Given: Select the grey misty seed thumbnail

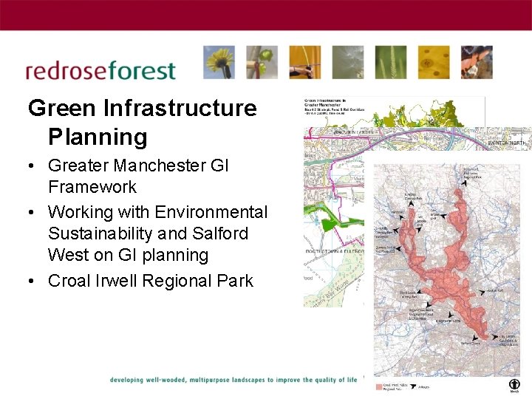Looking at the screenshot, I should 348,62.
